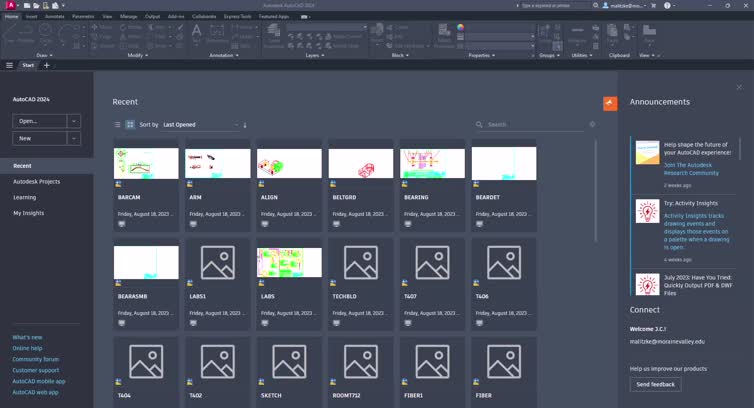Select Autodesk Projects in sidebar
Image resolution: width=754 pixels, height=408 pixels.
(x=37, y=182)
